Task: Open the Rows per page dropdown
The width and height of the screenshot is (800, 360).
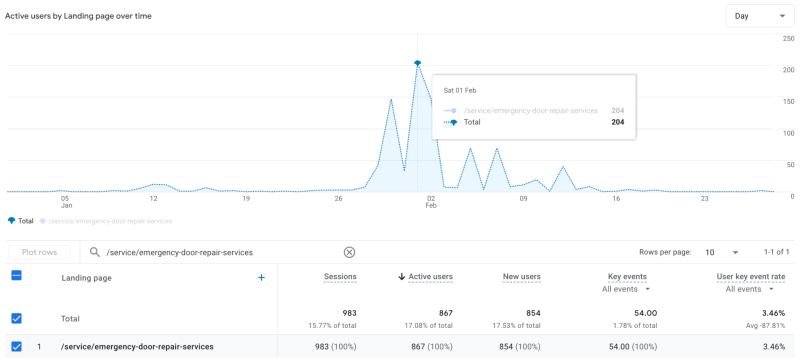Action: click(721, 252)
